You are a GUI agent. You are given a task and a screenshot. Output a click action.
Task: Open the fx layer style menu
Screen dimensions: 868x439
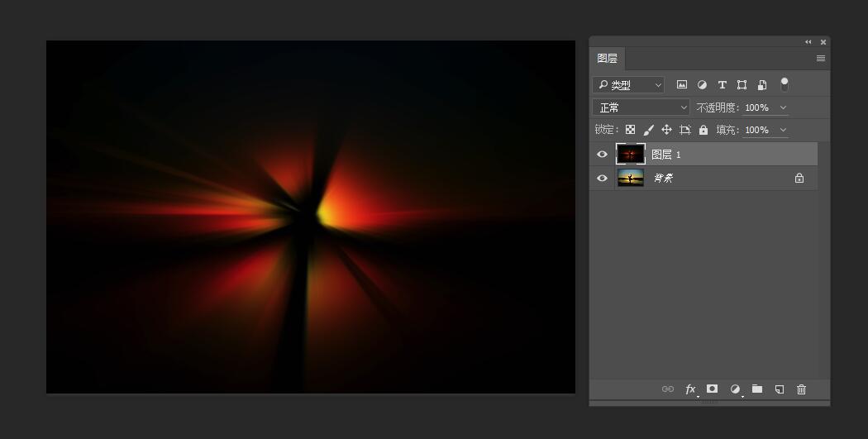click(x=690, y=389)
